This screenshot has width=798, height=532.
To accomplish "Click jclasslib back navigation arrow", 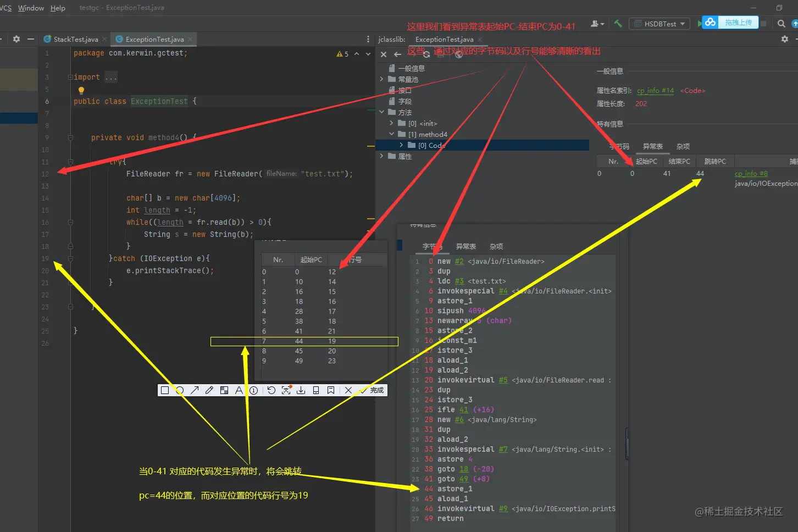I will point(397,54).
